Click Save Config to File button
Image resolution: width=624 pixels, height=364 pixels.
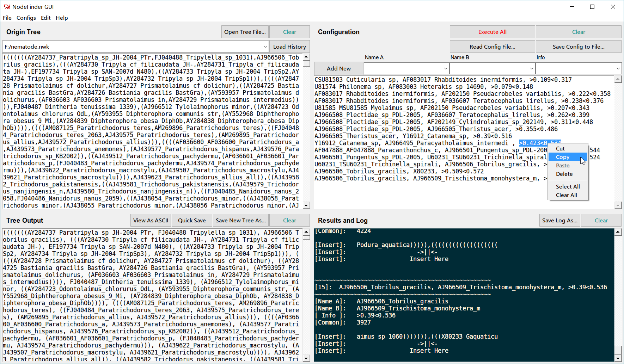pyautogui.click(x=579, y=47)
